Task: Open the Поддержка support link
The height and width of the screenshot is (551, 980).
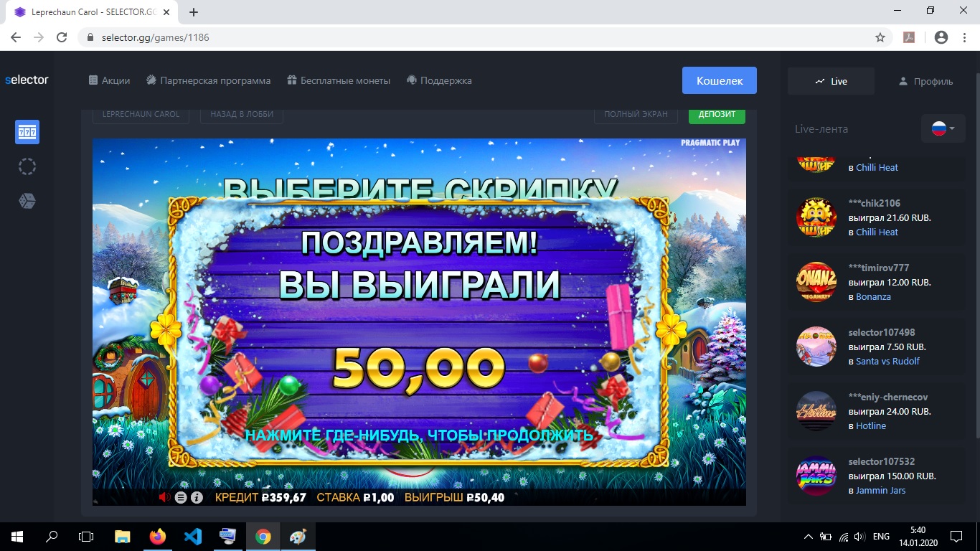Action: pos(439,80)
